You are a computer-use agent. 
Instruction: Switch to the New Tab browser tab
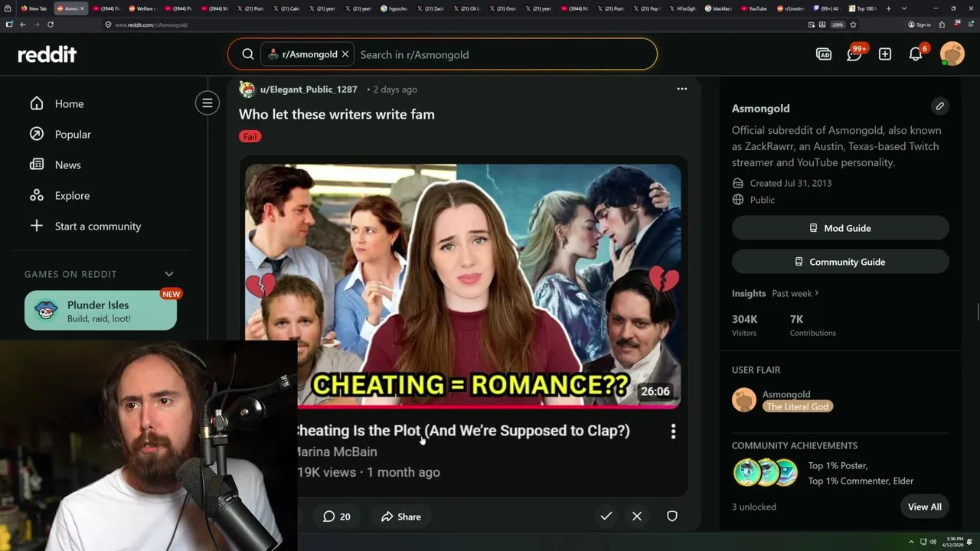[x=34, y=8]
